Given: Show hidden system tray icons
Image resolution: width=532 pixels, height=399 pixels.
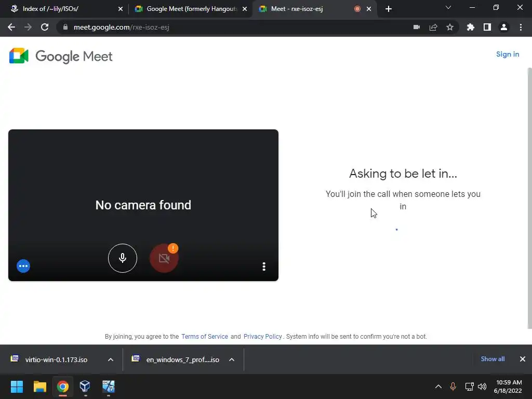Looking at the screenshot, I should click(x=438, y=387).
